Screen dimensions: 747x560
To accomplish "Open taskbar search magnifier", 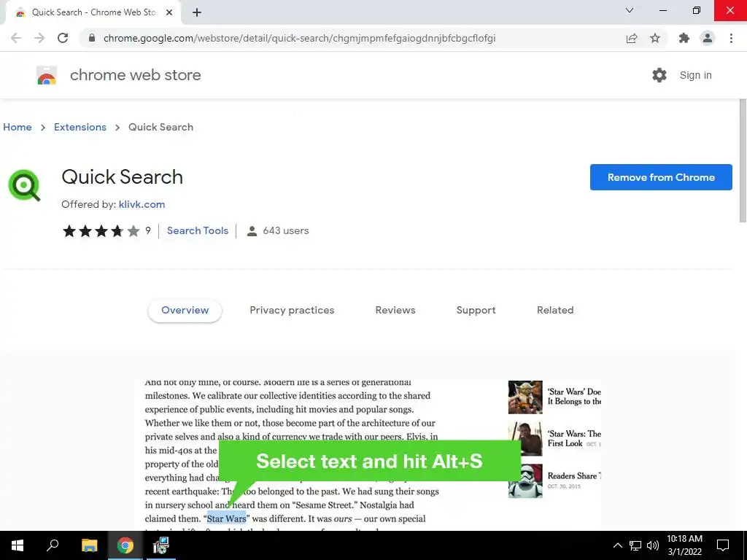I will [53, 545].
